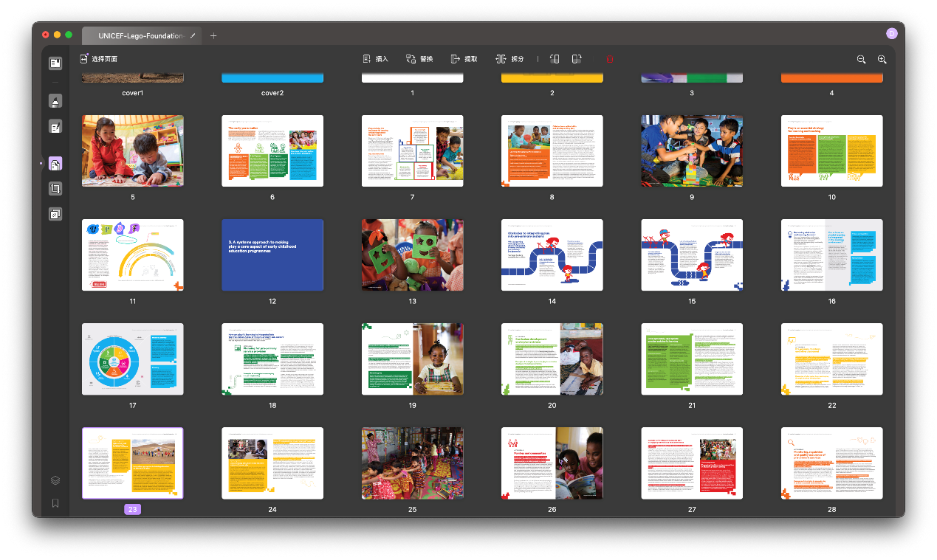
Task: Click the 插入 insert button
Action: [375, 59]
